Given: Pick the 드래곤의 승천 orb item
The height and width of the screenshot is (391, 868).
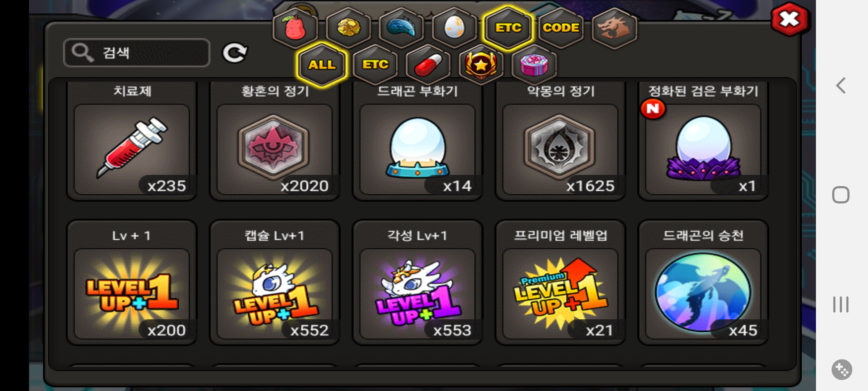Looking at the screenshot, I should coord(703,282).
